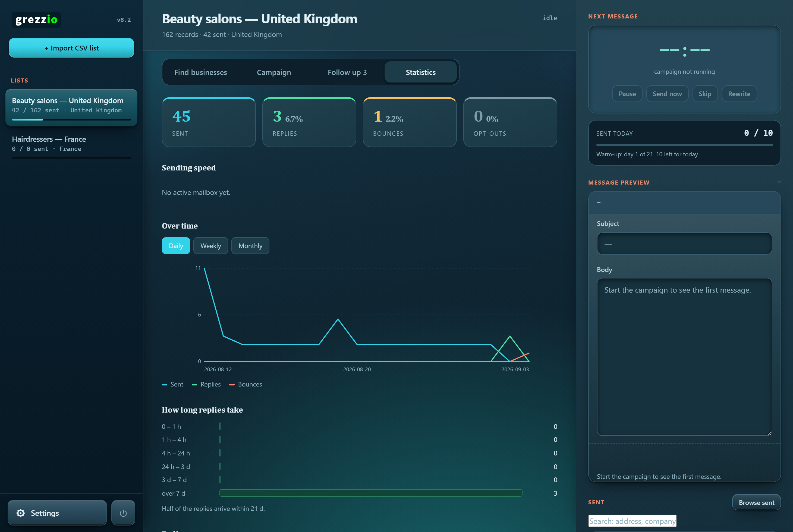The width and height of the screenshot is (793, 532).
Task: Switch to the Find businesses tab
Action: (x=201, y=72)
